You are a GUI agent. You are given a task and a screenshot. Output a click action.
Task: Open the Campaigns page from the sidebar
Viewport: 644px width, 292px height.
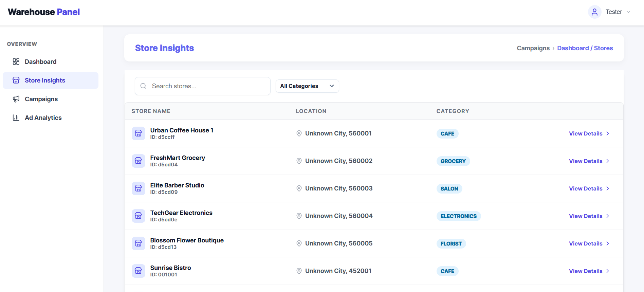coord(41,99)
